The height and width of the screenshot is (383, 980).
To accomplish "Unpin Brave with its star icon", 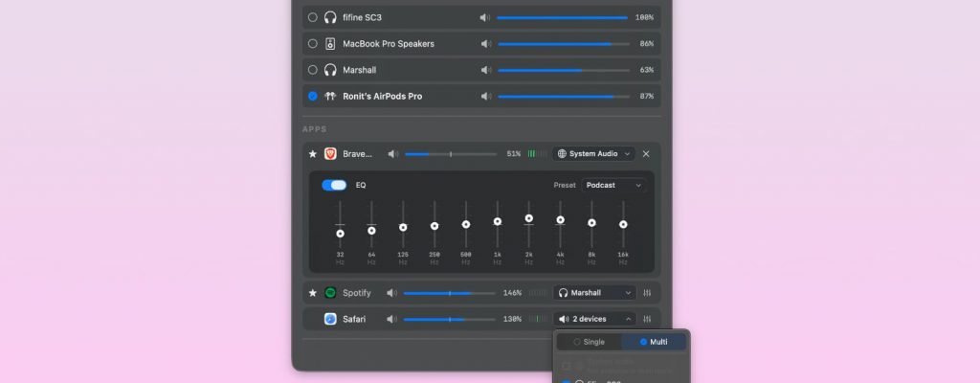I will (x=312, y=153).
